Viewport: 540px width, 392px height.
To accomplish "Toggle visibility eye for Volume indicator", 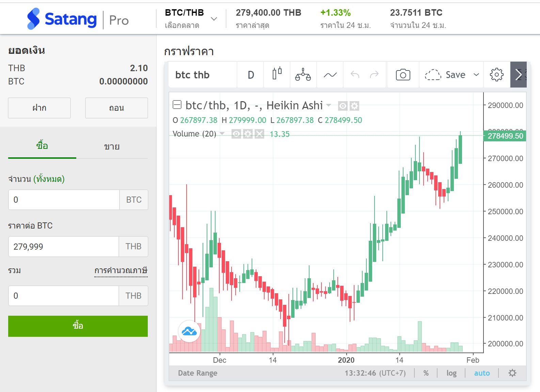I will tap(236, 134).
